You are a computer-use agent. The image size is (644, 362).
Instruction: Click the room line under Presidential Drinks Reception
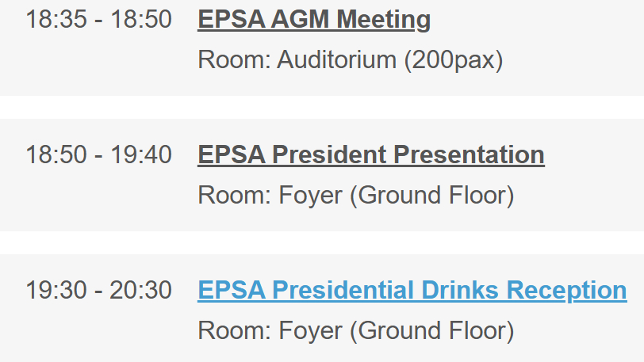click(355, 330)
